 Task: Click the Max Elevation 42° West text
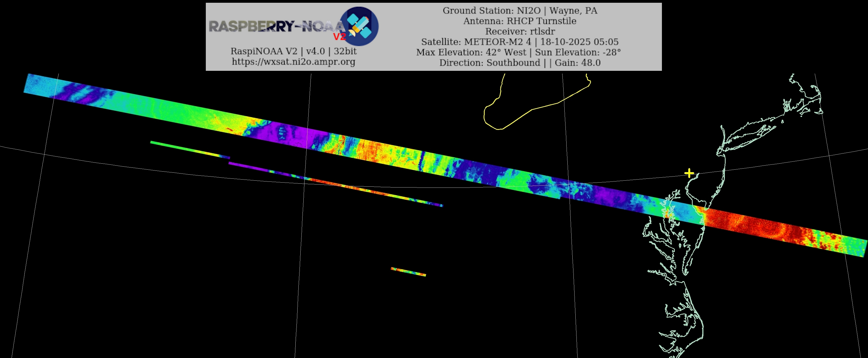coord(471,52)
